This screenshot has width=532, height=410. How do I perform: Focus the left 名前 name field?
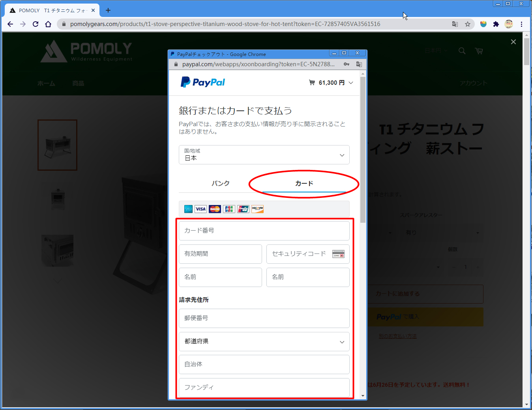coord(220,277)
